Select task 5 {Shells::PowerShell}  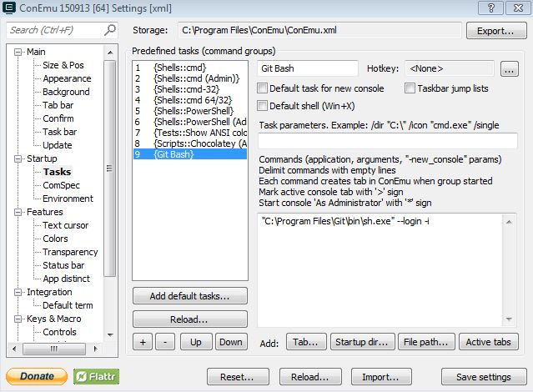point(190,111)
